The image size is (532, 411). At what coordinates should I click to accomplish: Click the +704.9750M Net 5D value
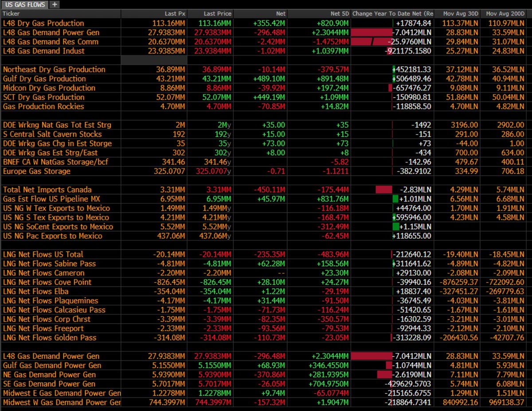point(329,384)
